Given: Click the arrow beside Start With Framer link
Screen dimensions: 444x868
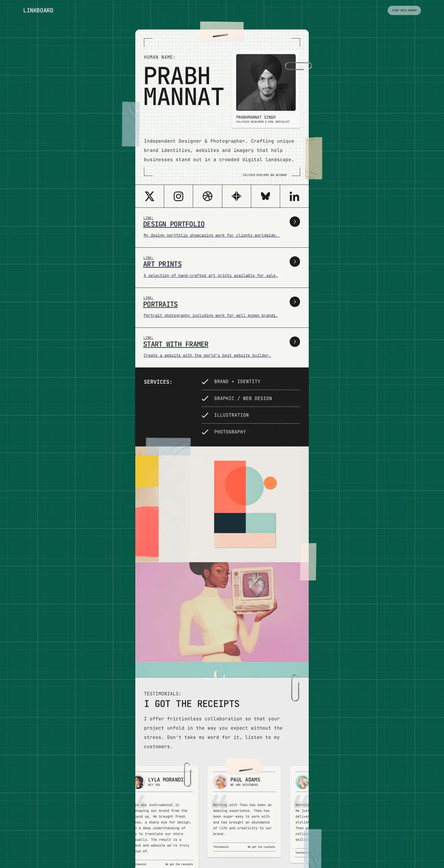Looking at the screenshot, I should click(x=295, y=342).
